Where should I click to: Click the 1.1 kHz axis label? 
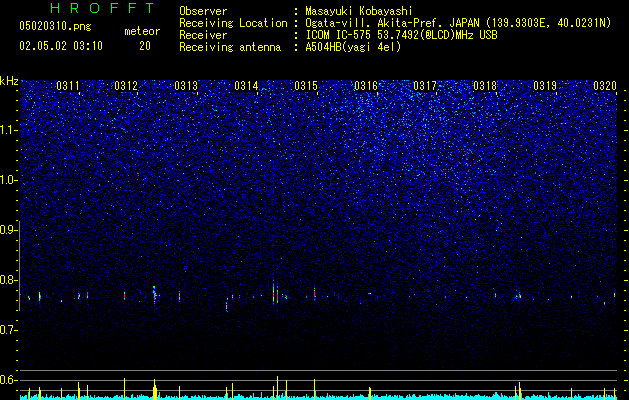[x=7, y=130]
